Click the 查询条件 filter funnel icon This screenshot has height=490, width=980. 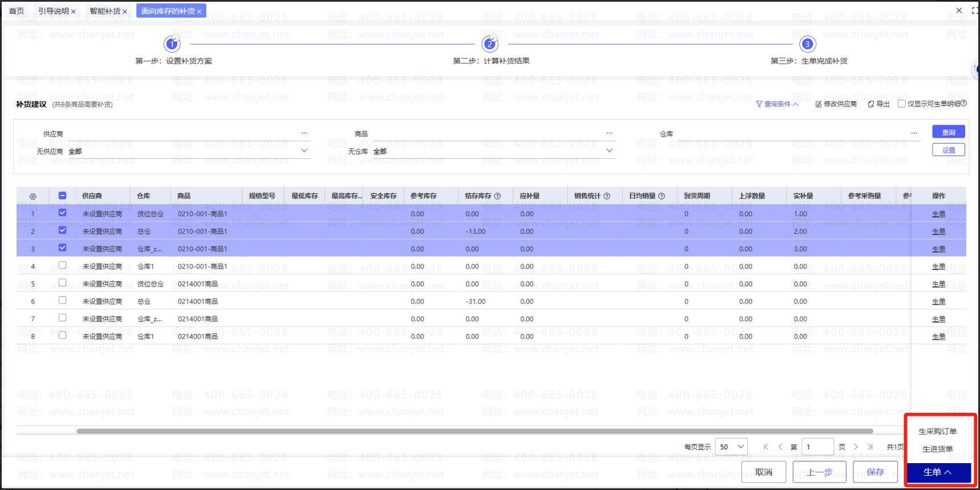759,104
